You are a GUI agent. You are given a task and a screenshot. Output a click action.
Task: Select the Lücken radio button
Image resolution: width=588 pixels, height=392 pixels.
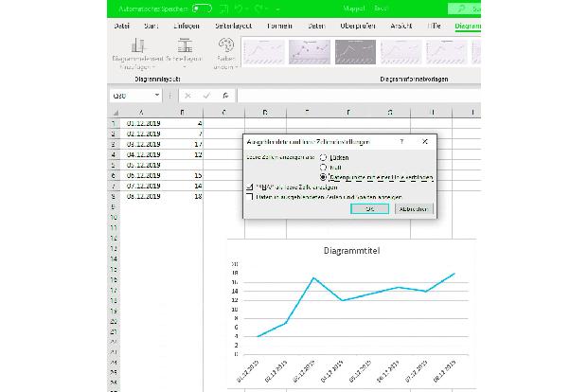tap(325, 156)
